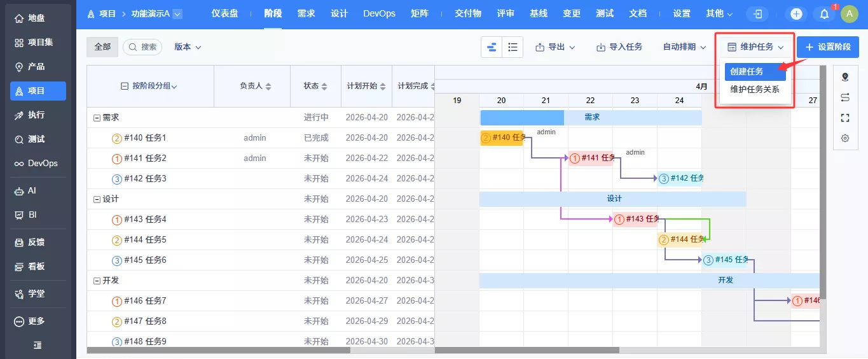Viewport: 868px width, 359px height.
Task: Click the swap arrows icon in right toolbar
Action: click(845, 97)
